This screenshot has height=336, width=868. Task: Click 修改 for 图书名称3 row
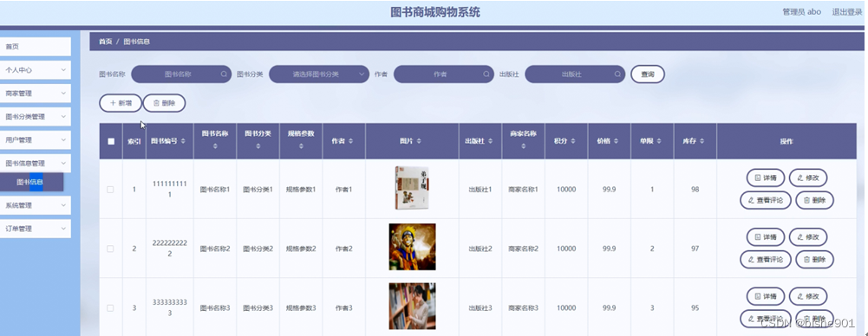(808, 296)
